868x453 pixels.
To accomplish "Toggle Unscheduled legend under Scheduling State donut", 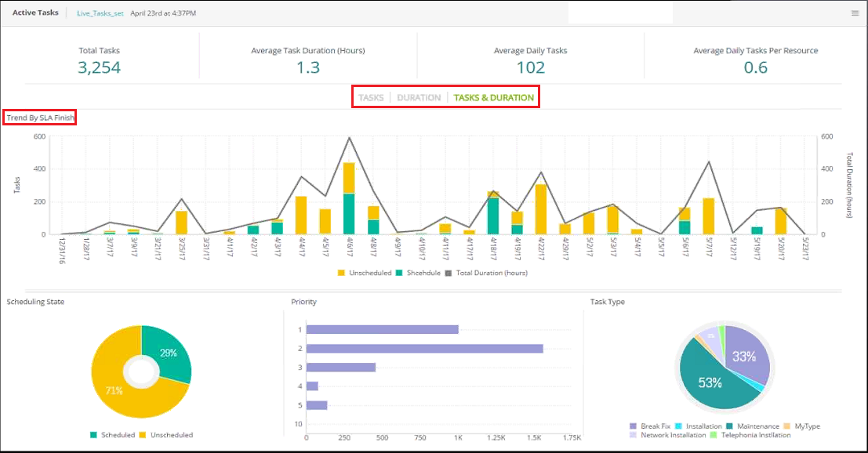I will (166, 435).
